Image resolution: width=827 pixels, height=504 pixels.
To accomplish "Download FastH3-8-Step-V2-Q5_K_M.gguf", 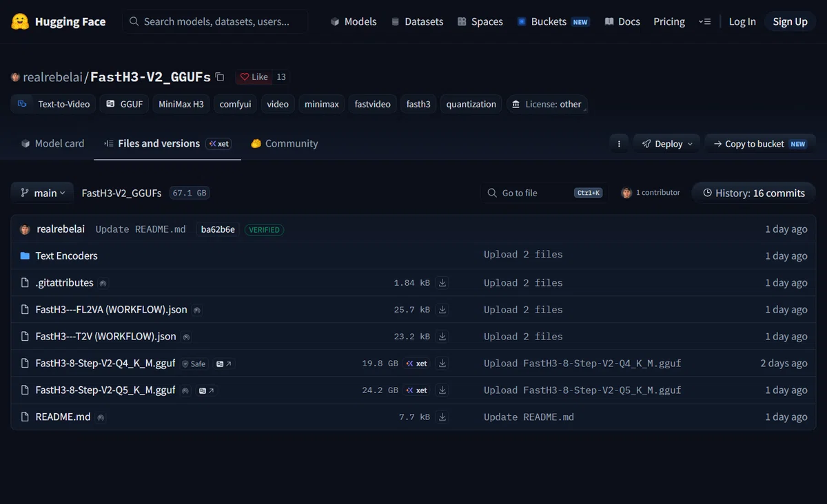I will (x=442, y=390).
